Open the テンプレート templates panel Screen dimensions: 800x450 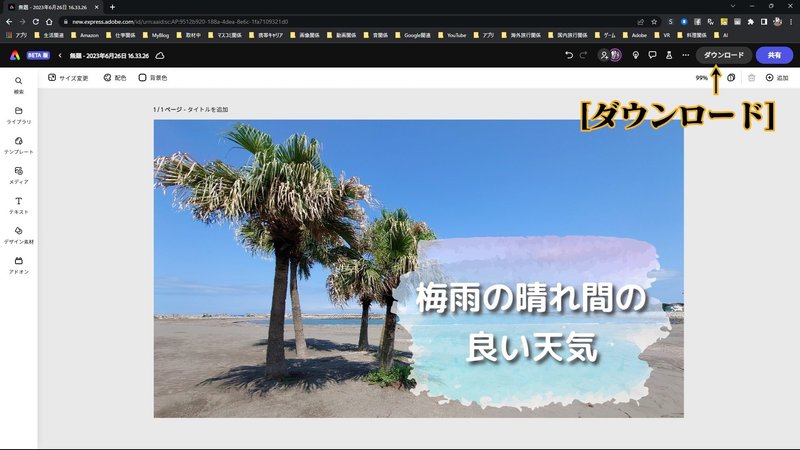tap(18, 145)
